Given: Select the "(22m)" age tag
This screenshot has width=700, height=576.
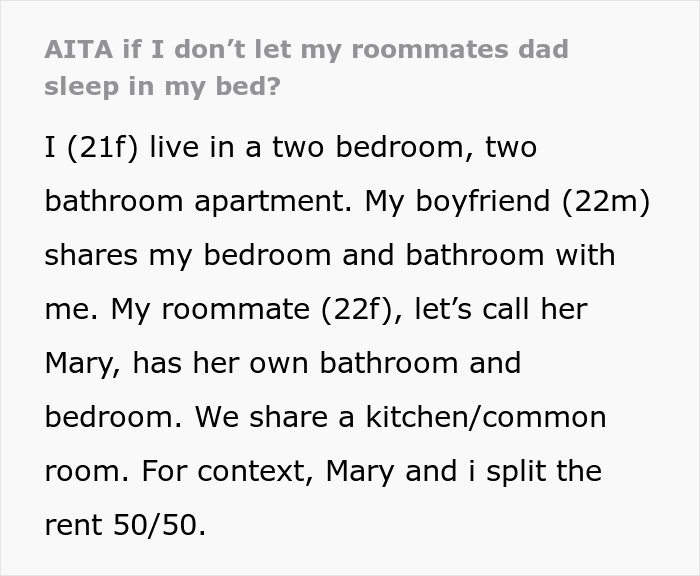Looking at the screenshot, I should click(606, 201).
